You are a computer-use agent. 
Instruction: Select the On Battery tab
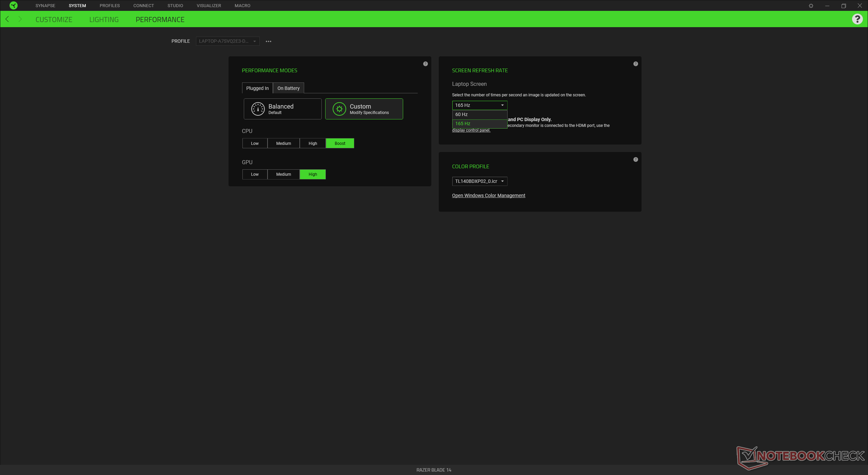click(288, 88)
